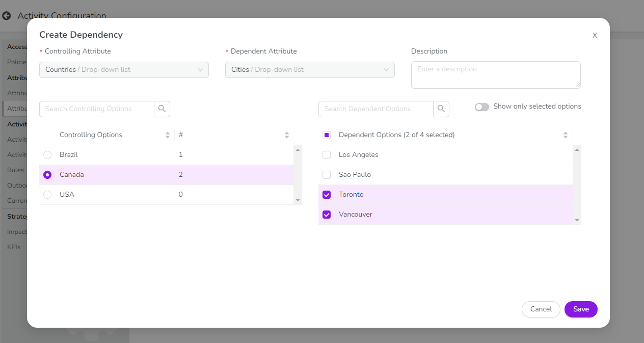Select the USA radio button

pyautogui.click(x=47, y=195)
